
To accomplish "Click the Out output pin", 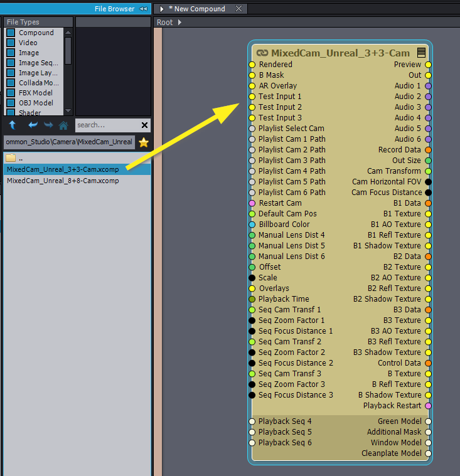I will point(428,75).
